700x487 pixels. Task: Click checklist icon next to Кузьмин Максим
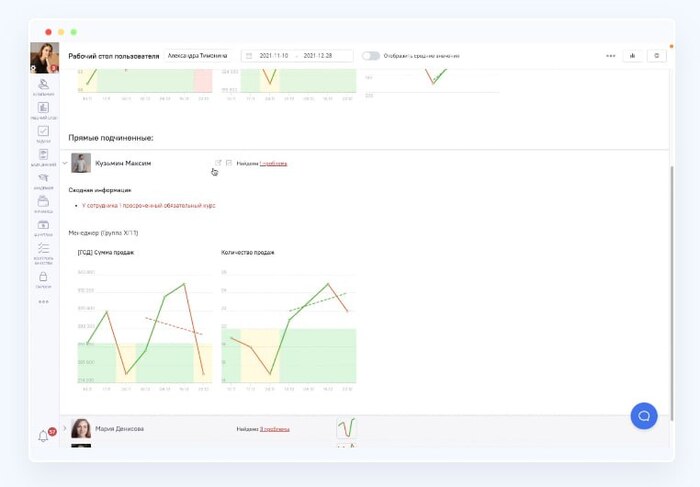tap(229, 163)
